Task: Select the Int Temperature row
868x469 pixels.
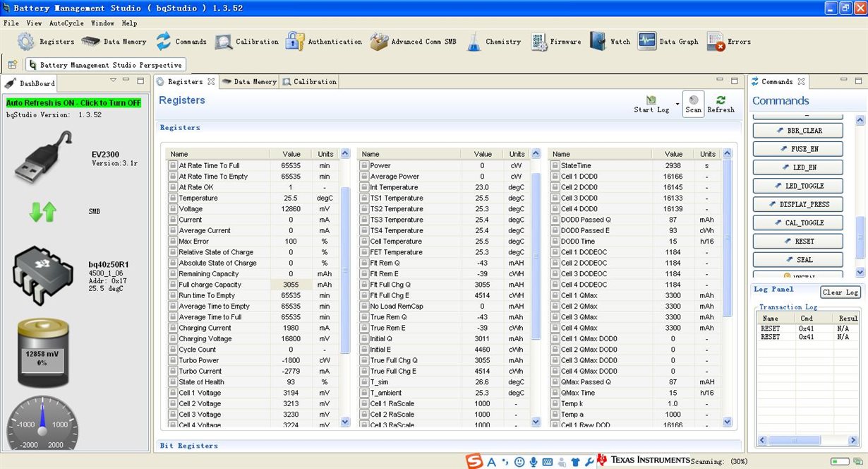Action: click(444, 187)
